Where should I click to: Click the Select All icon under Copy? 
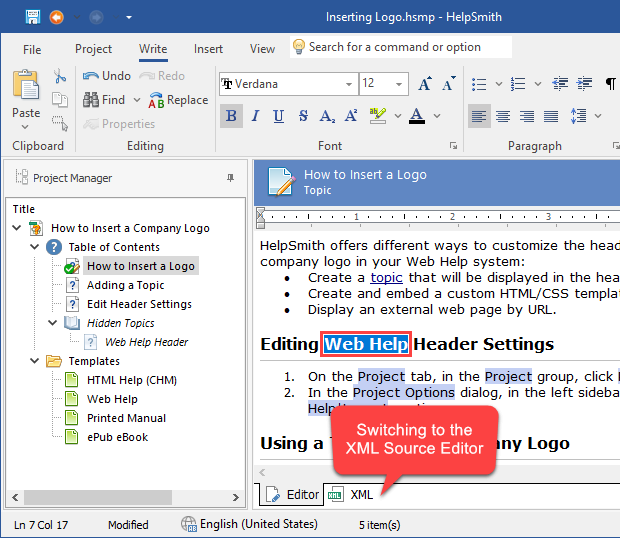click(x=60, y=123)
